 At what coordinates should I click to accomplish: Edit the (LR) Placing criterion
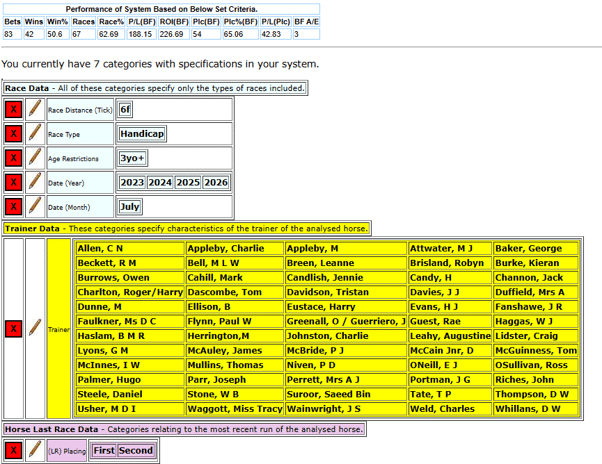35,450
